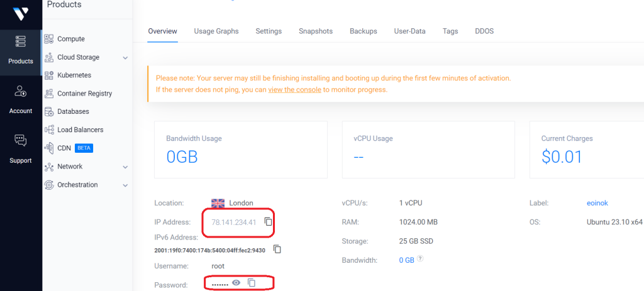
Task: Click the Ubuntu 23.10 x64 OS value
Action: point(614,222)
